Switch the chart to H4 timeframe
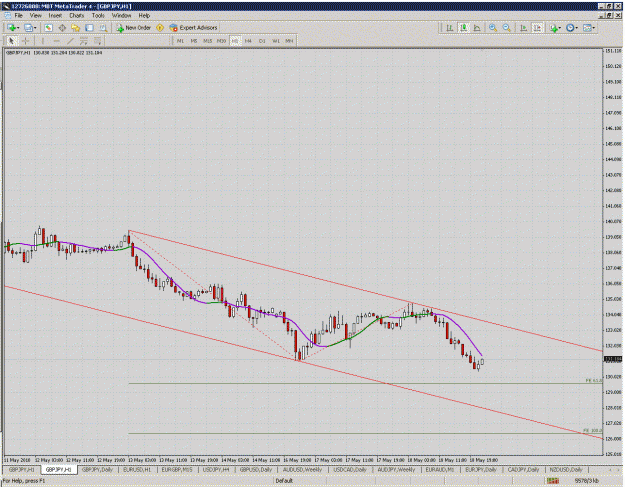This screenshot has width=625, height=487. (248, 41)
